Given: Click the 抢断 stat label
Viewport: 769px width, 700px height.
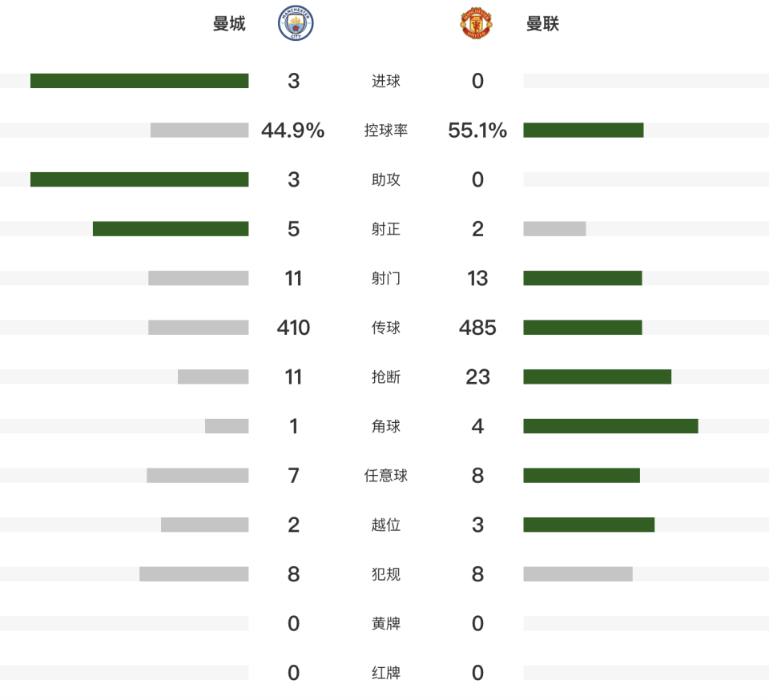Looking at the screenshot, I should click(x=386, y=377).
